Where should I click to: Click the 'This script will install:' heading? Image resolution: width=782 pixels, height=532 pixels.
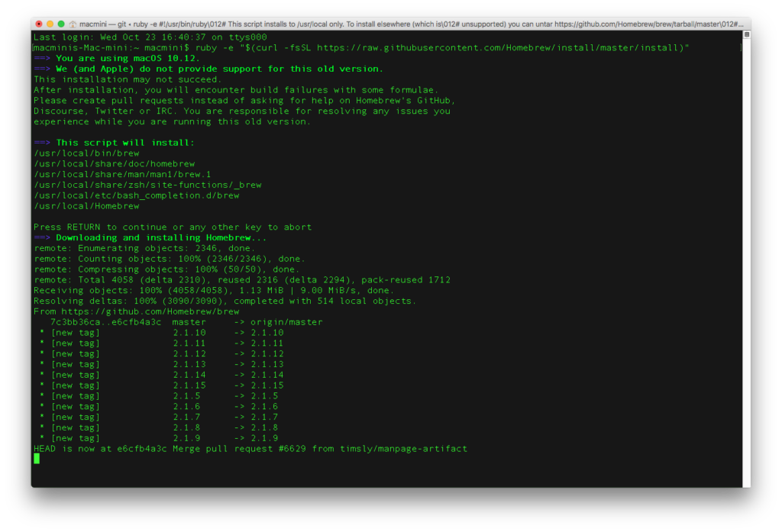point(125,143)
